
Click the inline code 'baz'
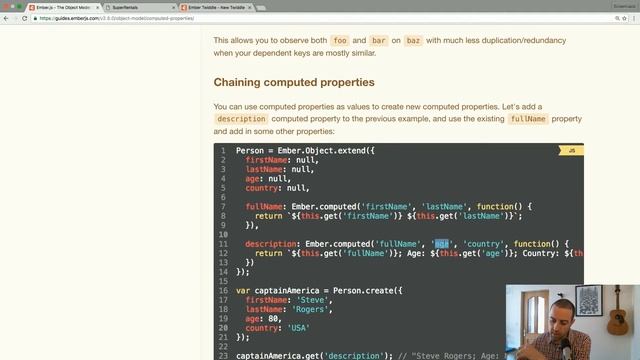pos(413,40)
